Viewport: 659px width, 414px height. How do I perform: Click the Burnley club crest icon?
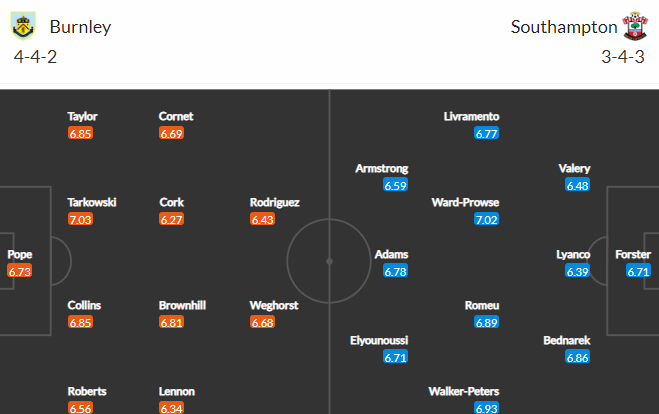[23, 26]
